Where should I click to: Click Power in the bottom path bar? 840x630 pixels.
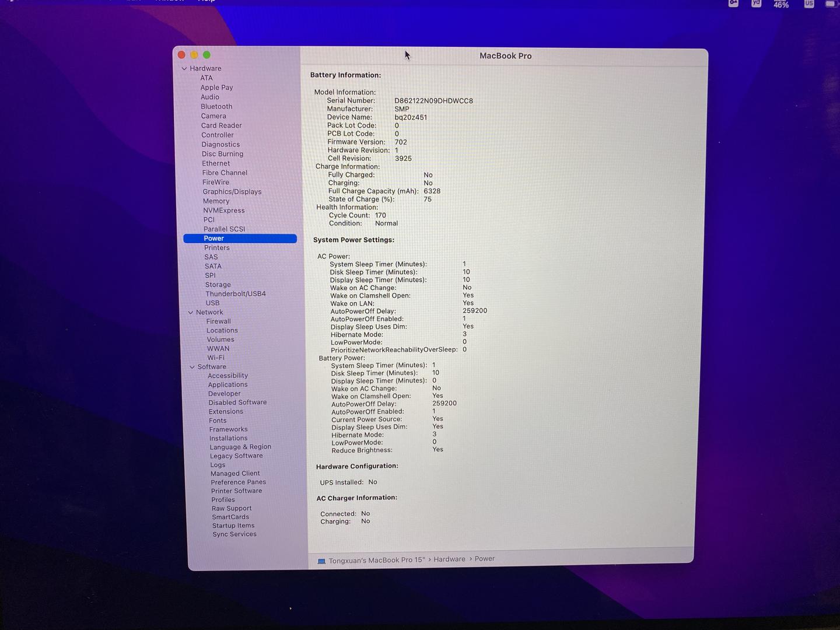coord(485,559)
